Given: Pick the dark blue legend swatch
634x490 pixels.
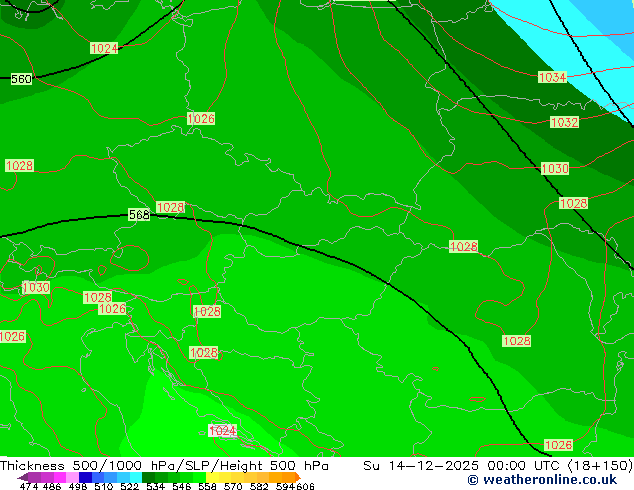Looking at the screenshot, I should [x=85, y=477].
